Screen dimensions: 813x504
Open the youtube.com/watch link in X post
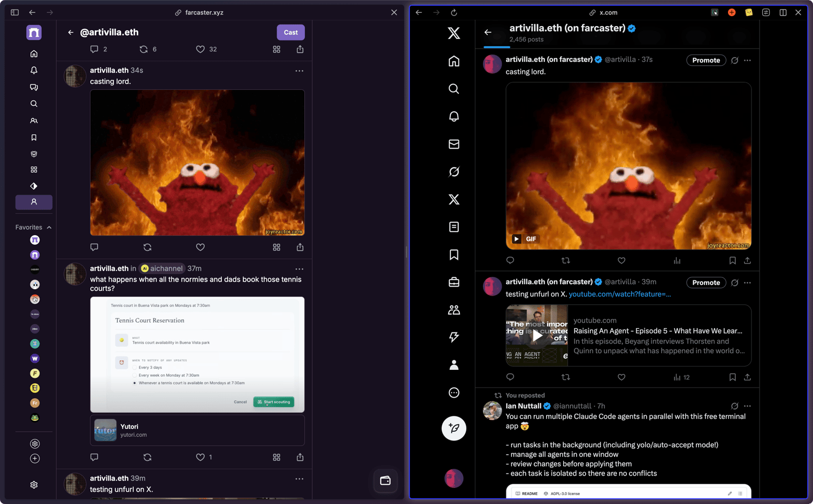tap(619, 294)
